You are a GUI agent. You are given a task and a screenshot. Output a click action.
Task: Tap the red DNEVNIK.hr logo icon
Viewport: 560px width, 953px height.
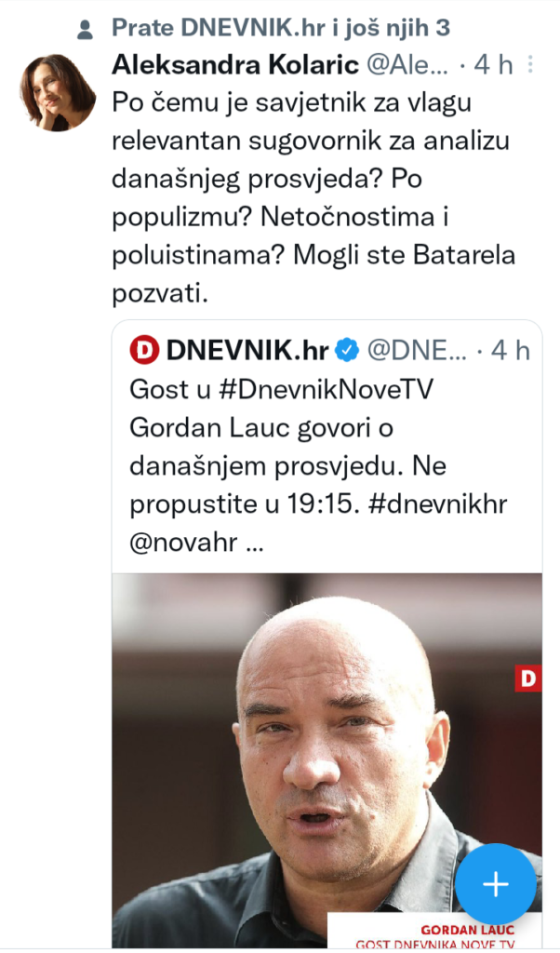145,350
